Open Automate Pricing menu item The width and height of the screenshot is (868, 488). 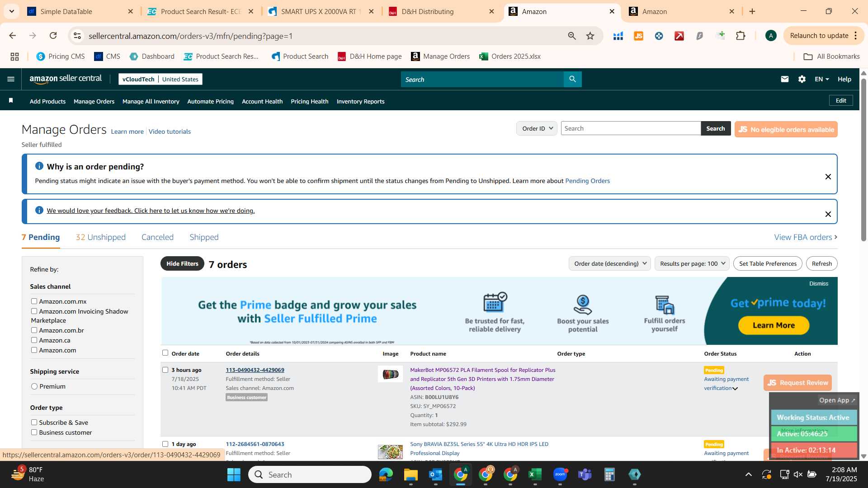click(x=210, y=101)
